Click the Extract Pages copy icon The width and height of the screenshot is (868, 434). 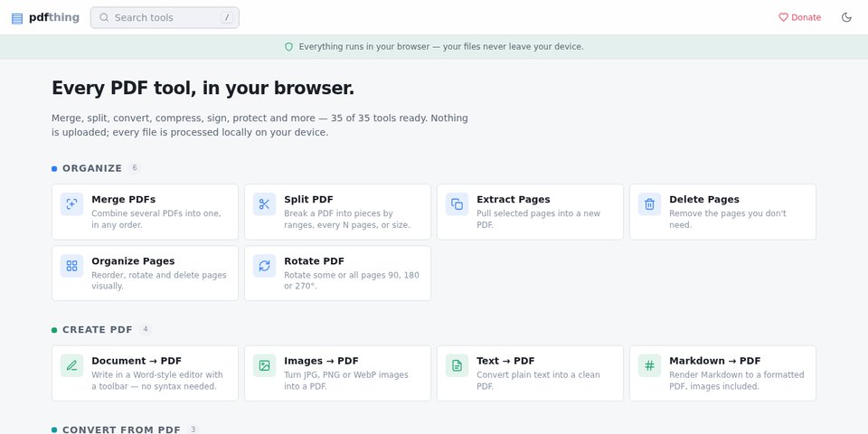458,204
